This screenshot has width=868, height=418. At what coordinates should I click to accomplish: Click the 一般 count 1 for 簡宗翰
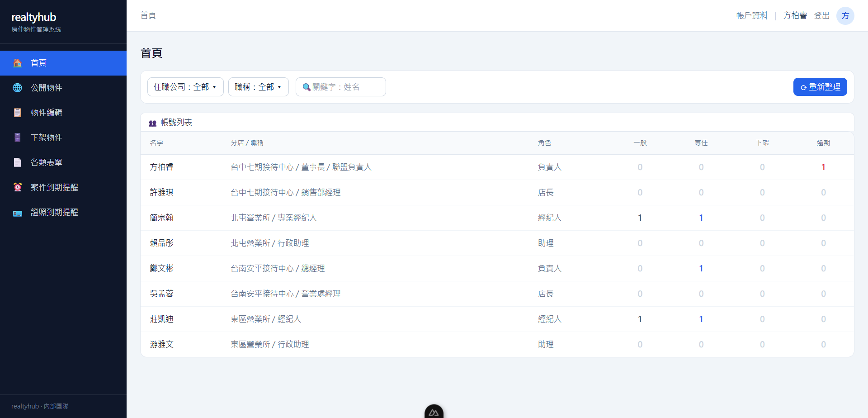pyautogui.click(x=640, y=218)
